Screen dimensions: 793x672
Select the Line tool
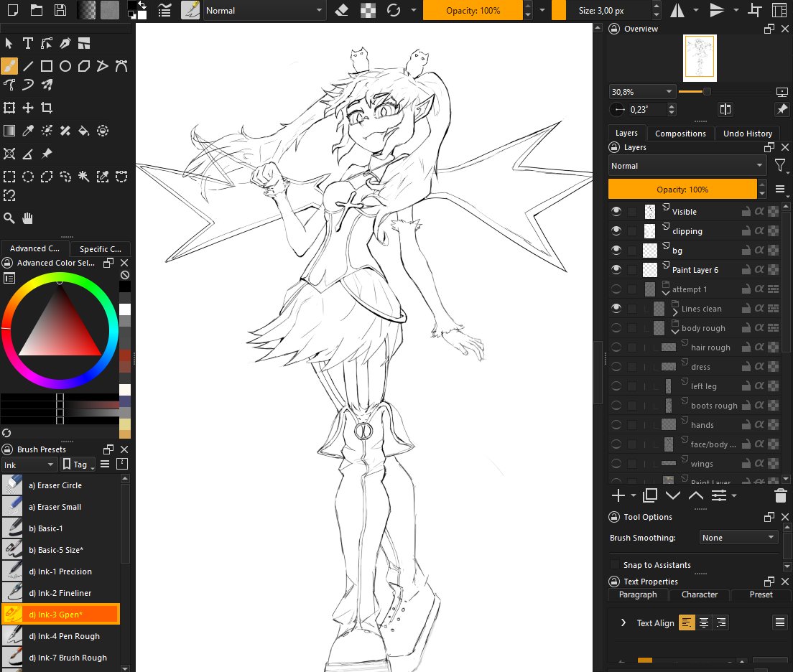(28, 66)
